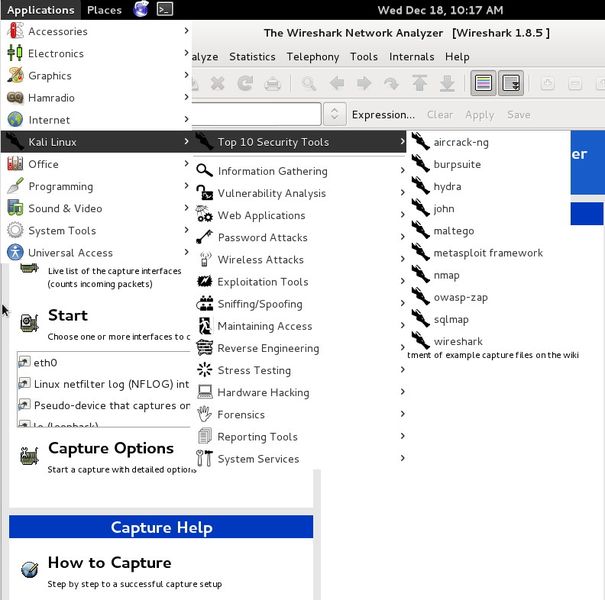605x600 pixels.
Task: Click the How to Capture icon
Action: click(x=29, y=570)
